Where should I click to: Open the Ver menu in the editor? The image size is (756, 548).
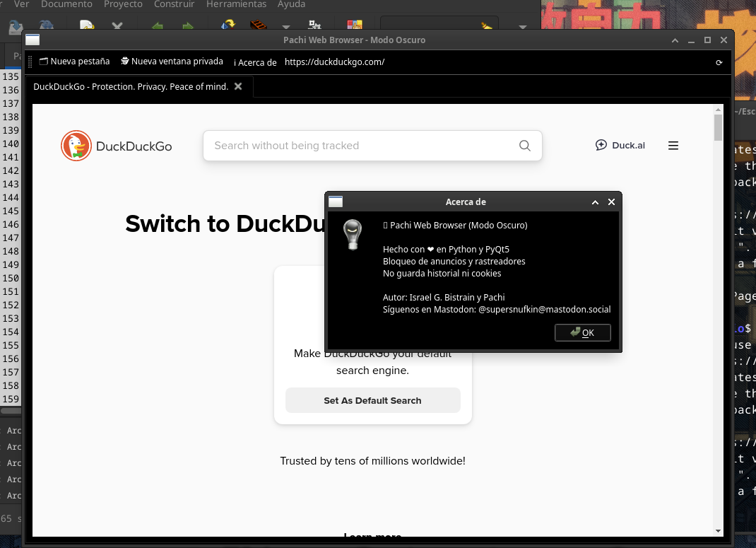[x=21, y=4]
